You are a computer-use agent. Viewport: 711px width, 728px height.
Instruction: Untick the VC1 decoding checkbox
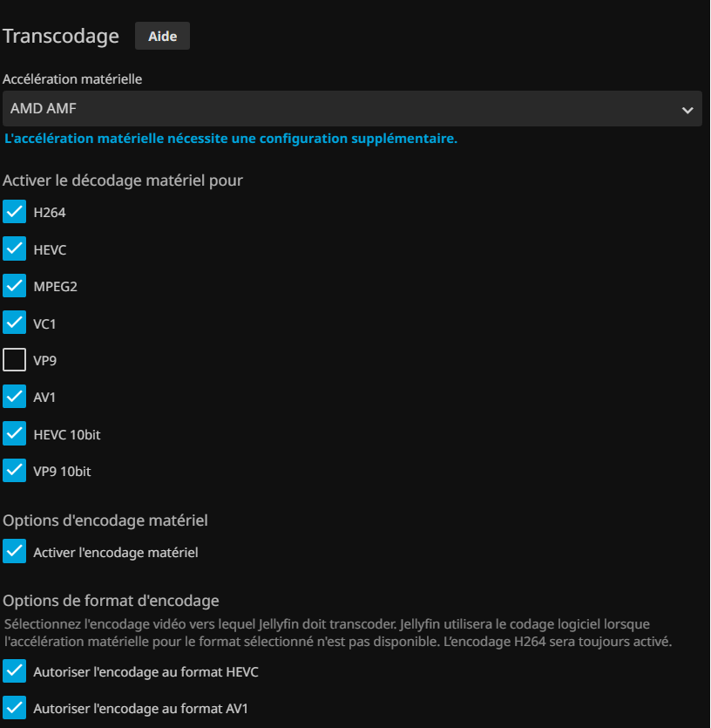click(15, 323)
